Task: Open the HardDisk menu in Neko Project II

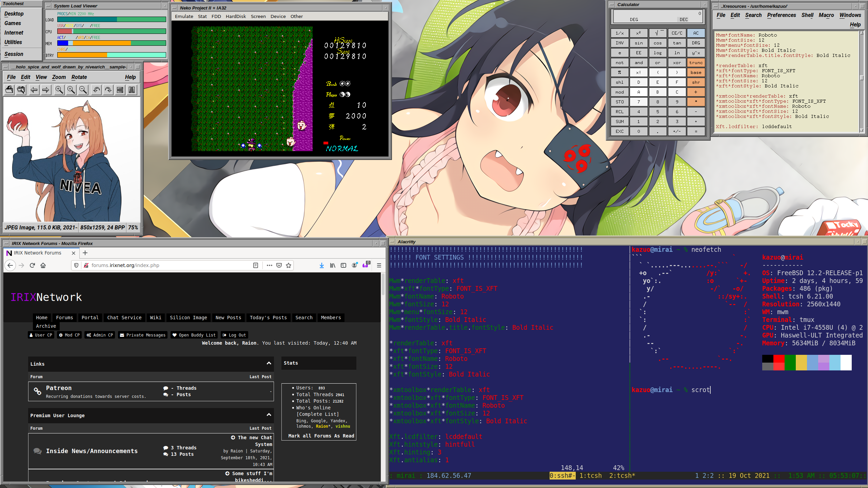Action: (236, 16)
